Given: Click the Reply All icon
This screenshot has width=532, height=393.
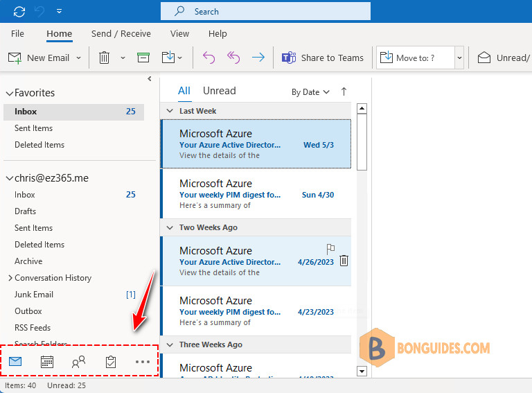Looking at the screenshot, I should [233, 58].
